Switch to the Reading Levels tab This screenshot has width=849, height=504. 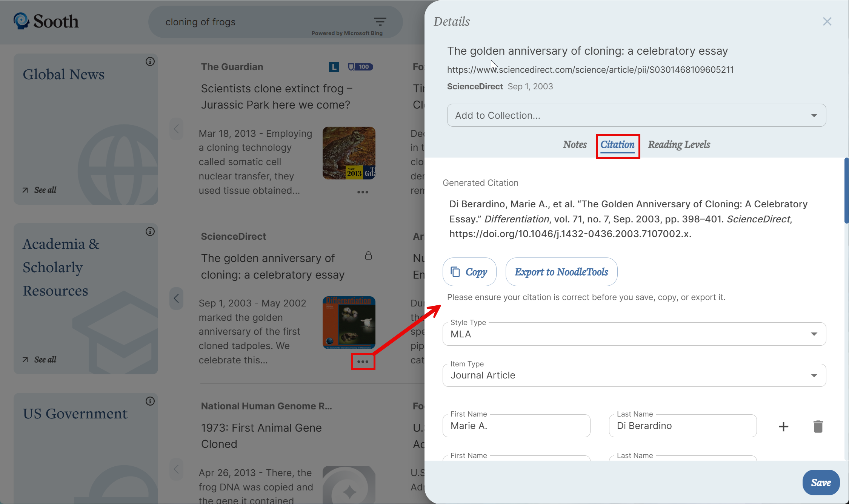679,145
